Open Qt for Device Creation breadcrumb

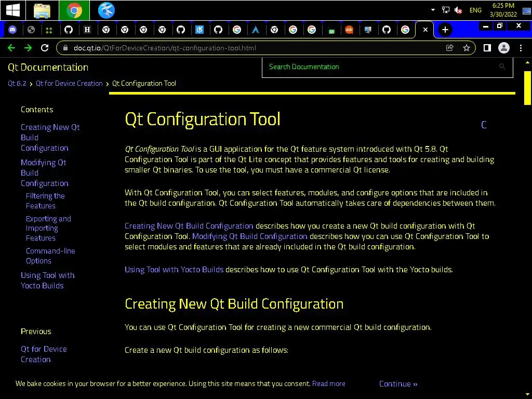pyautogui.click(x=69, y=84)
